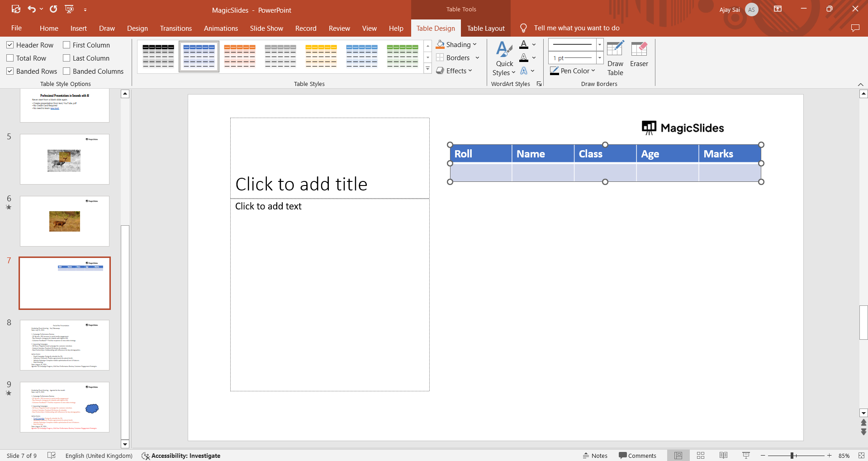Switch to Slide Sorter view
This screenshot has width=868, height=461.
[x=700, y=456]
